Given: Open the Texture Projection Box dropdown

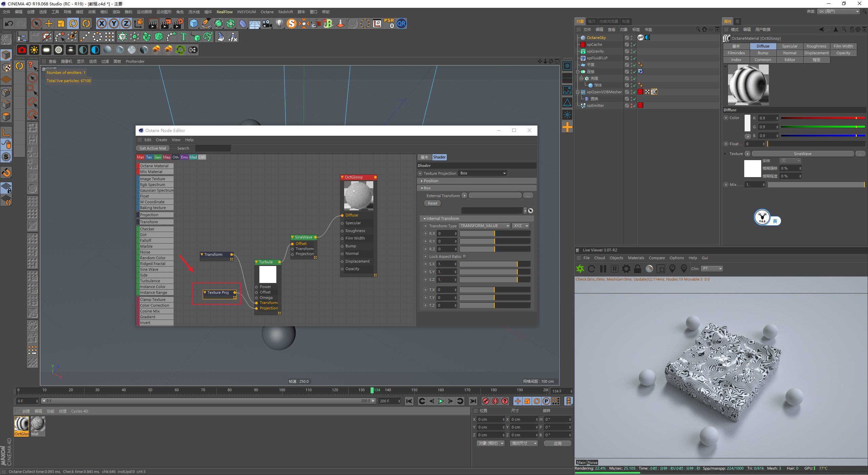Looking at the screenshot, I should click(483, 173).
